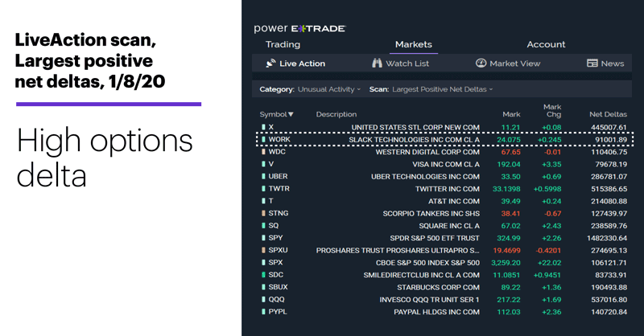644x336 pixels.
Task: Select the SPY ticker symbol
Action: point(275,238)
